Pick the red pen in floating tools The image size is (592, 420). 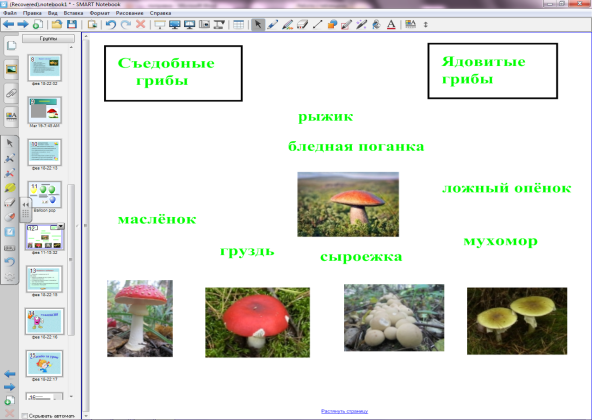click(x=10, y=173)
